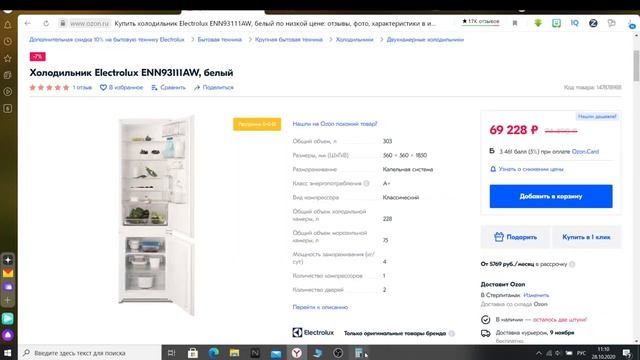Image resolution: width=640 pixels, height=360 pixels.
Task: Open Microsoft Store taskbar icon
Action: [x=193, y=353]
